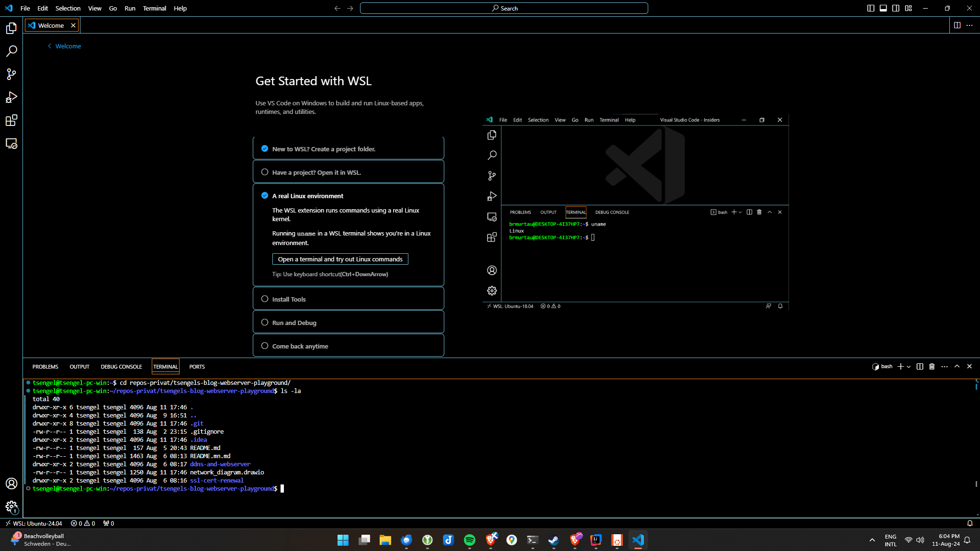The image size is (980, 551).
Task: Open Source Control view
Action: 11,74
